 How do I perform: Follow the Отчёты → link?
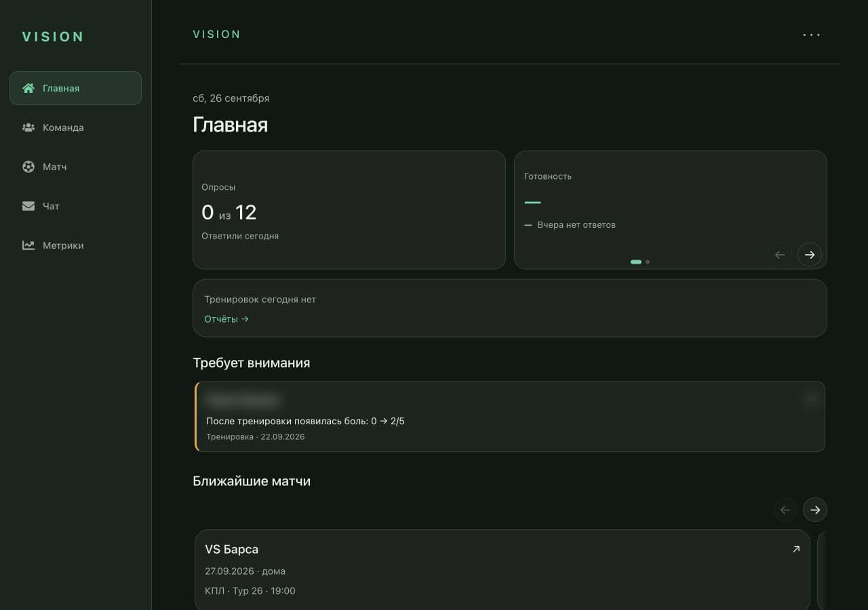[226, 319]
